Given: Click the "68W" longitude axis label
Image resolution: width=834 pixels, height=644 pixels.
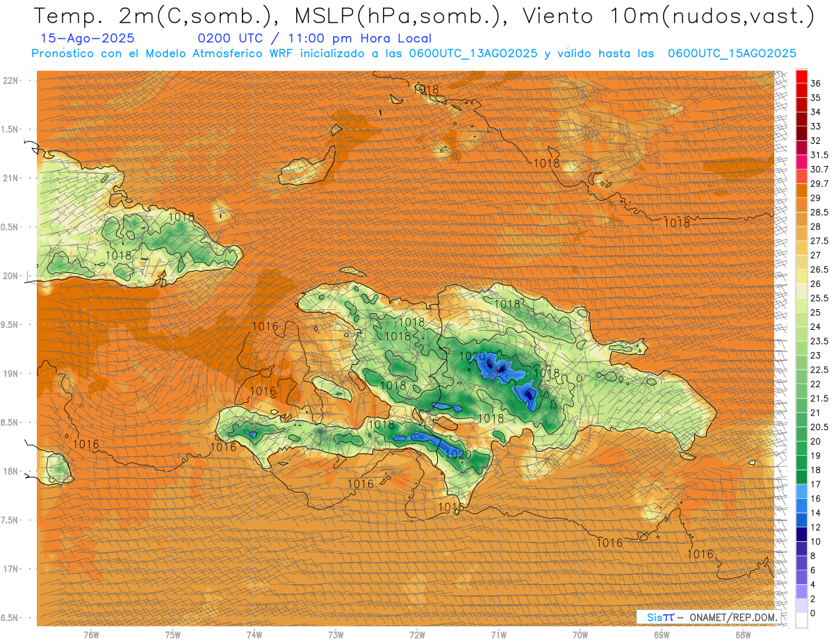Looking at the screenshot, I should 743,635.
